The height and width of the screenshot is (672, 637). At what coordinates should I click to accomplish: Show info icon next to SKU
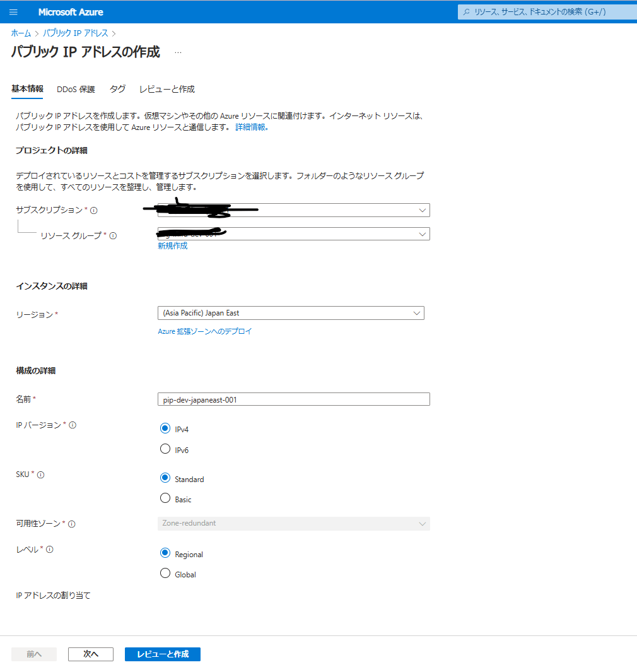(41, 475)
